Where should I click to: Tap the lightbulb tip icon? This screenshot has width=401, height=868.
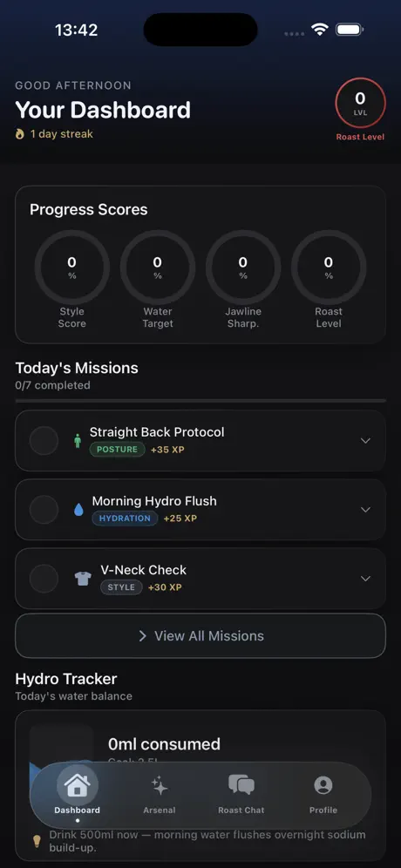point(37,841)
